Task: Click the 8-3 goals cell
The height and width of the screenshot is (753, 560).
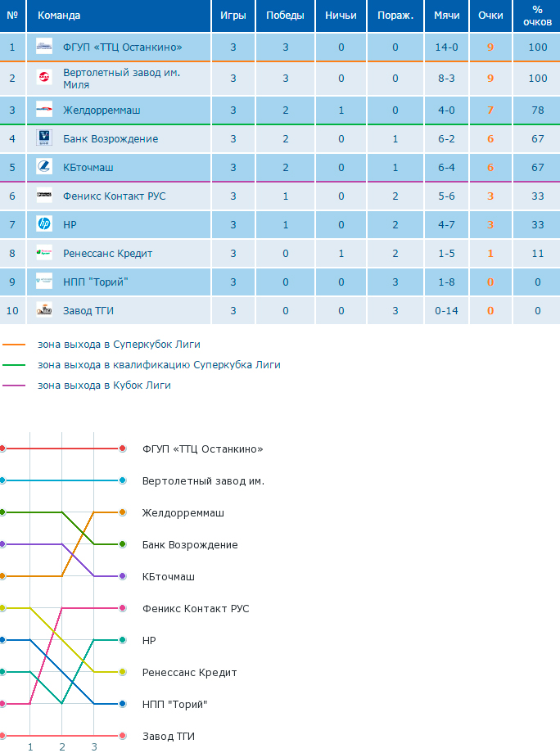Action: pos(447,79)
